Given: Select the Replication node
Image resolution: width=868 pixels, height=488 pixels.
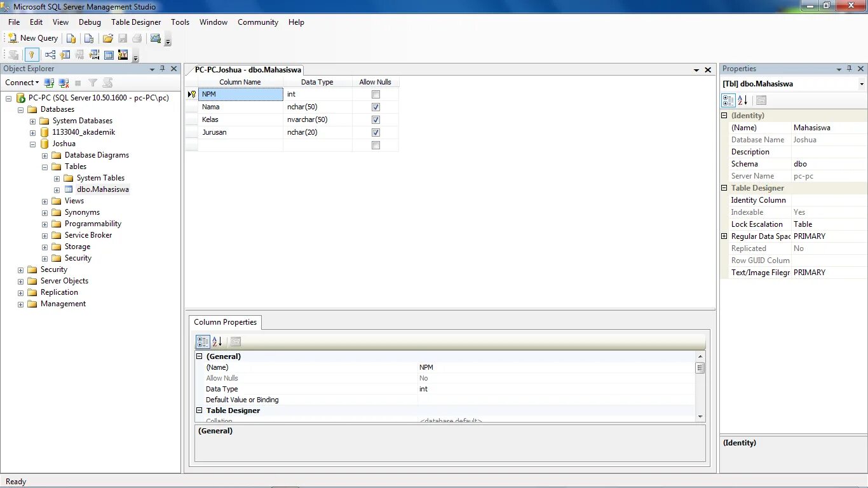Looking at the screenshot, I should click(x=59, y=292).
